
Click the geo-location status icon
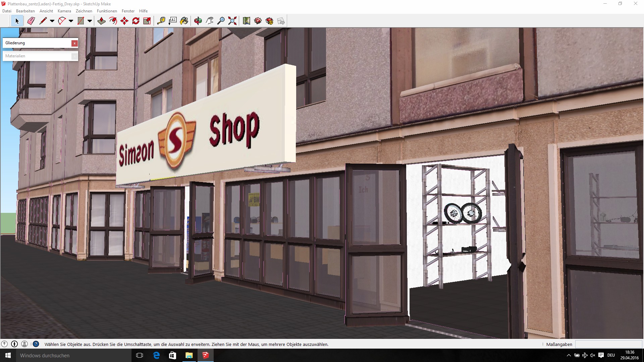[x=4, y=344]
